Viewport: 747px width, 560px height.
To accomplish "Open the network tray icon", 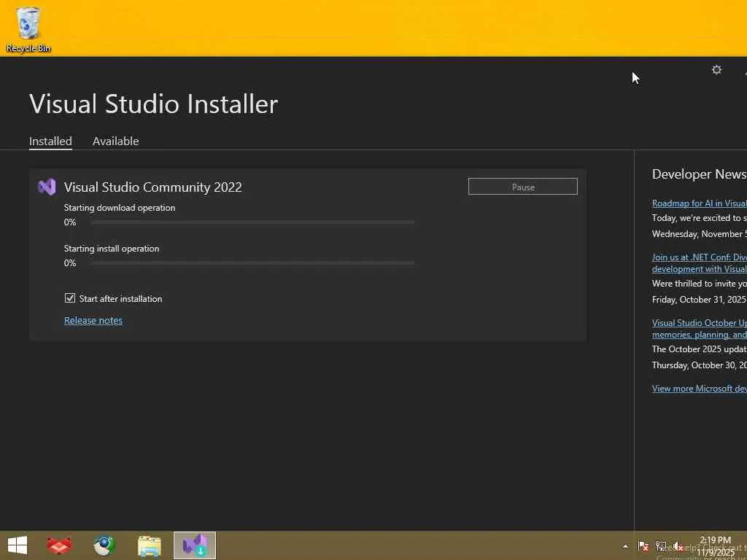I will click(661, 546).
